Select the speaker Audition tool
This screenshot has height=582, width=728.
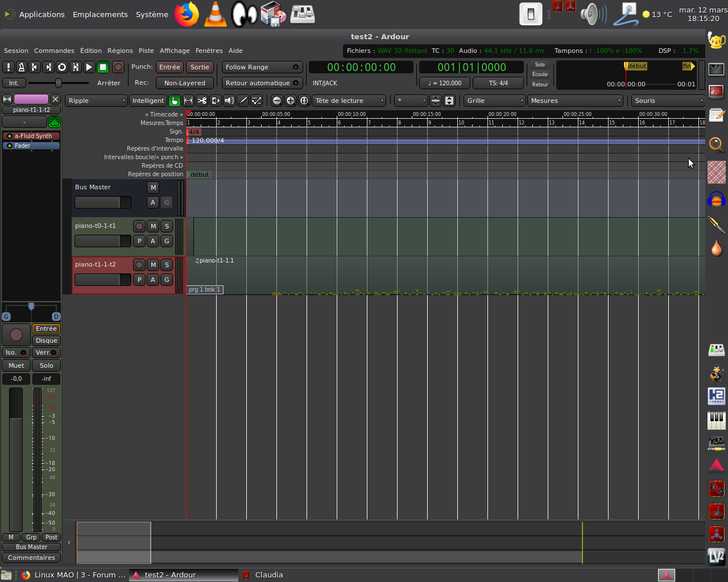229,101
